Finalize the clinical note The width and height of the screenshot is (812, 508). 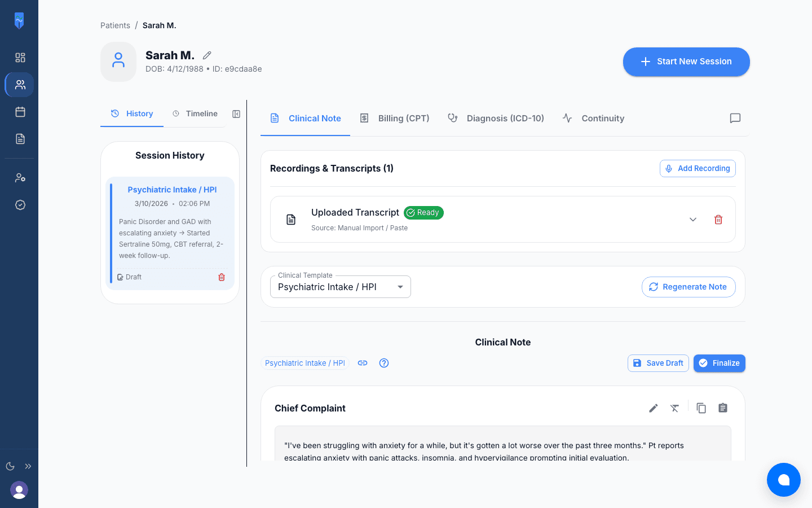pyautogui.click(x=720, y=363)
